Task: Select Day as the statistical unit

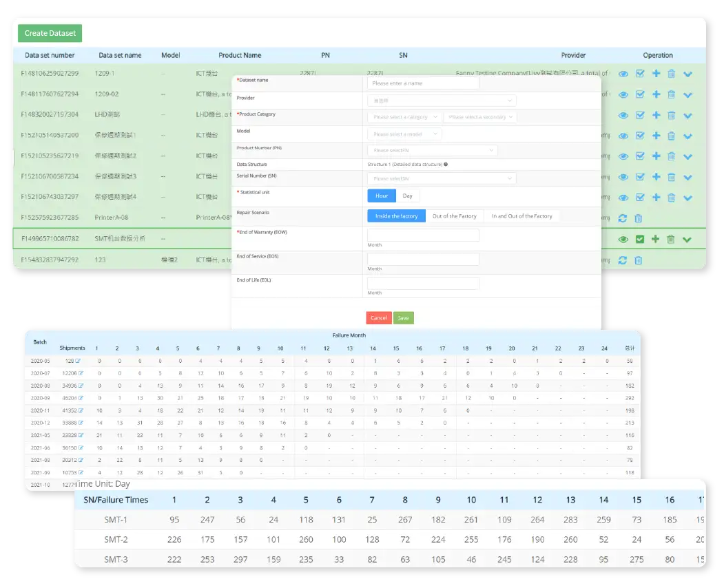Action: click(x=407, y=196)
